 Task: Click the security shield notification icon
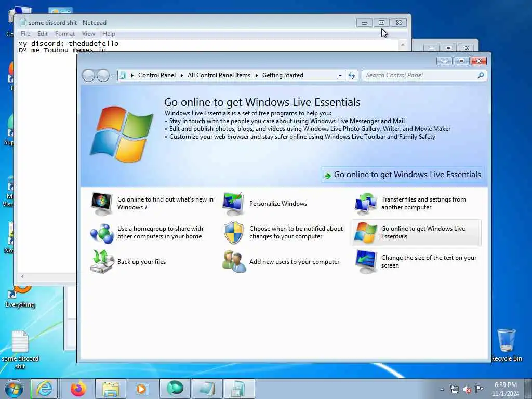tap(234, 233)
